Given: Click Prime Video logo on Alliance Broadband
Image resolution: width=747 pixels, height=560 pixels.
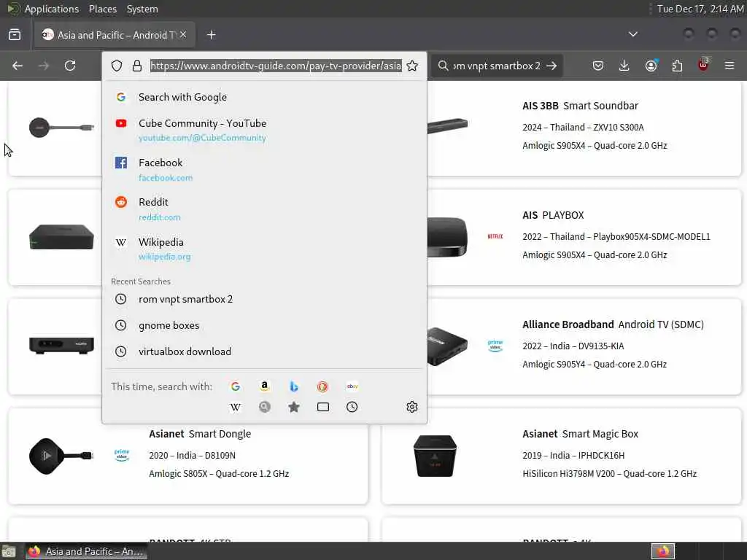Looking at the screenshot, I should coord(495,345).
